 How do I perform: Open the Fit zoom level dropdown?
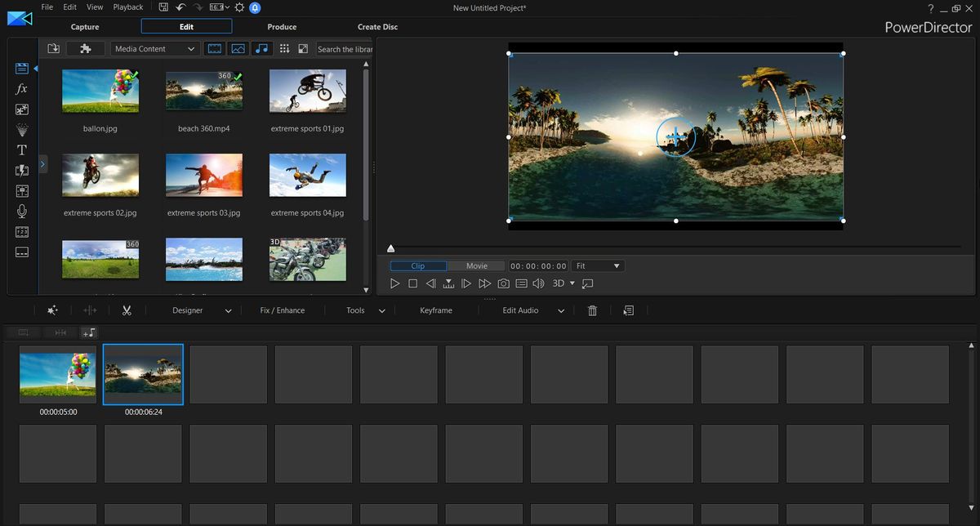[597, 265]
